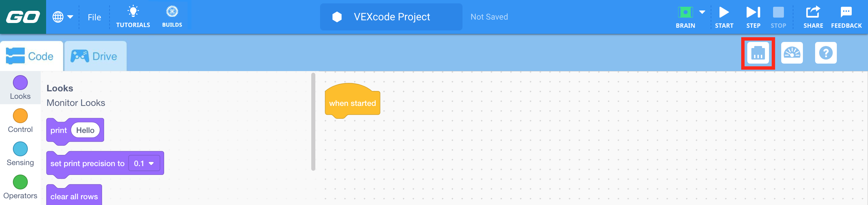Open the File menu
Screen dimensions: 868x205
(94, 17)
